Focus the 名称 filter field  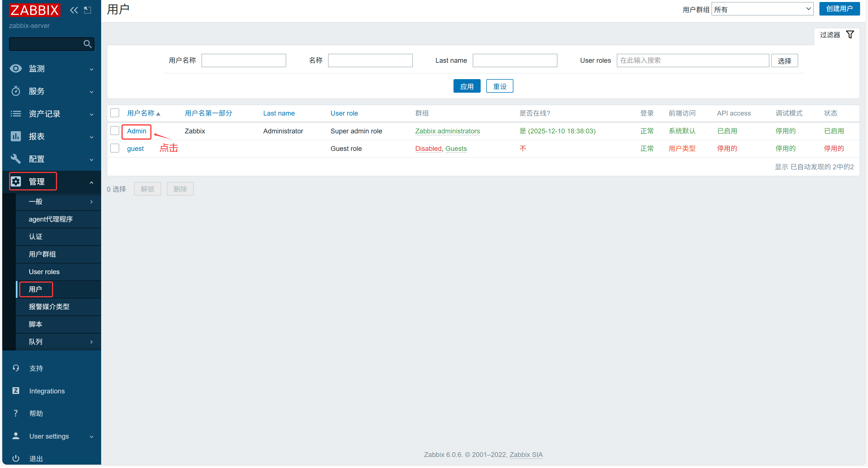(370, 60)
